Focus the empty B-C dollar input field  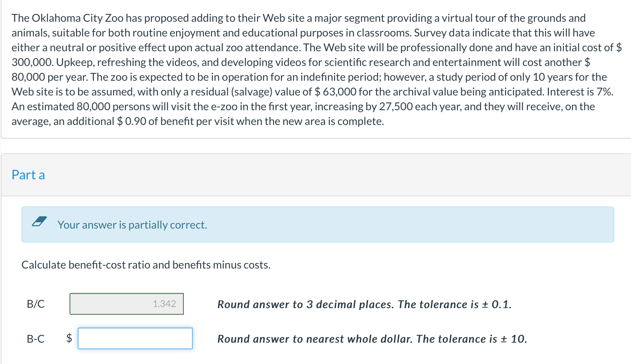[x=135, y=338]
